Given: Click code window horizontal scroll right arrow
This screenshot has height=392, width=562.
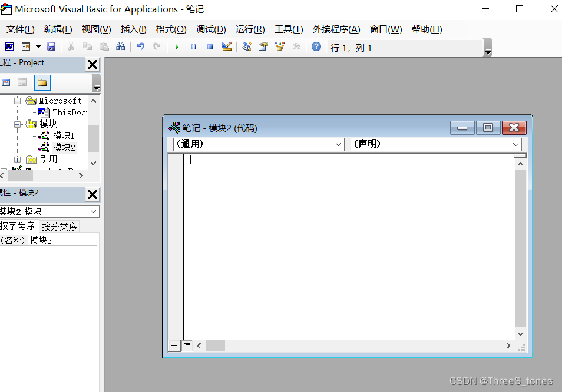Looking at the screenshot, I should tap(508, 346).
